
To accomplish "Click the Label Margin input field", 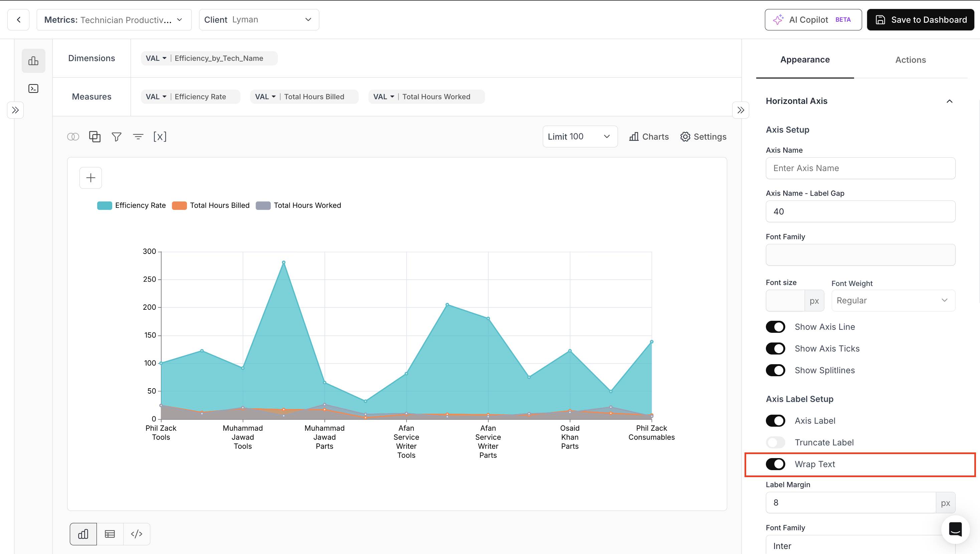I will click(851, 503).
